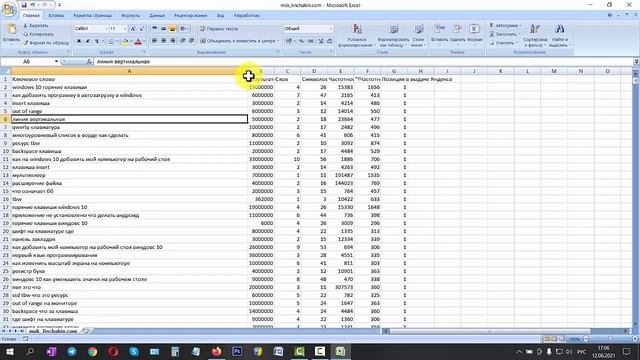Apply the yellow fill color
640x360 pixels.
coord(125,41)
